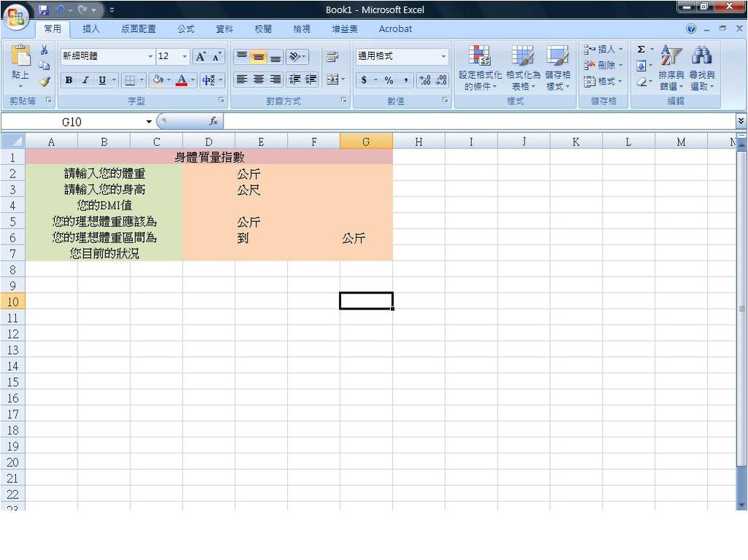748x560 pixels.
Task: Open the Delete cells (刪除) dropdown
Action: point(603,65)
